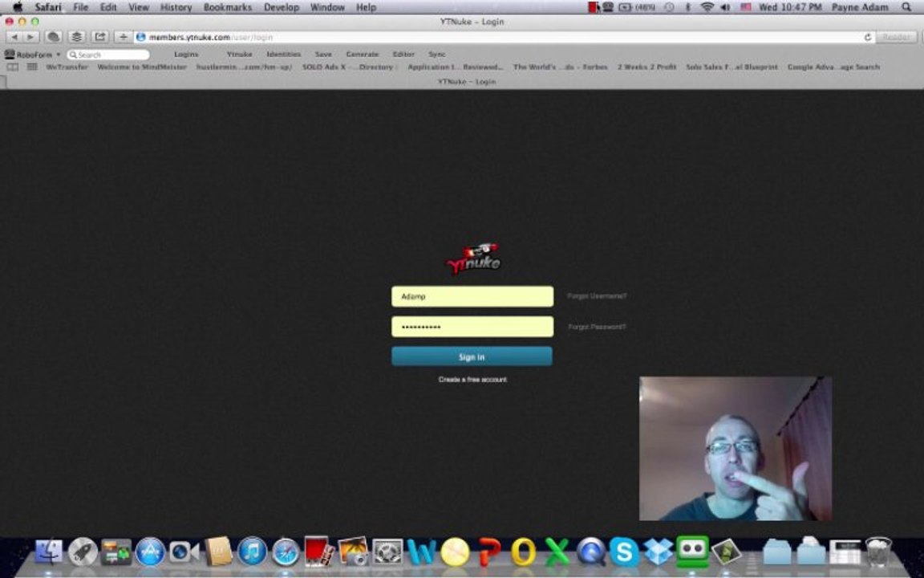The width and height of the screenshot is (924, 578).
Task: Click the Forgot Username? link
Action: (x=597, y=296)
